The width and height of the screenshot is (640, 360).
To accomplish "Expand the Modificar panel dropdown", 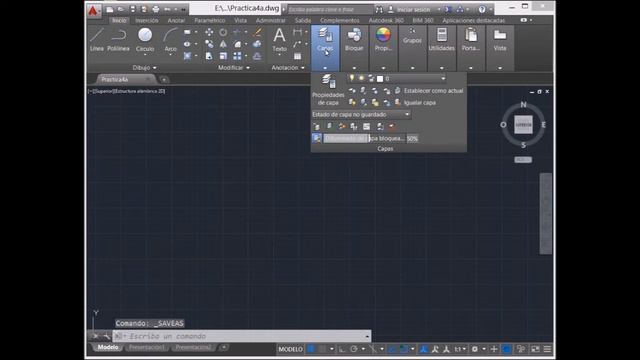I will 233,67.
